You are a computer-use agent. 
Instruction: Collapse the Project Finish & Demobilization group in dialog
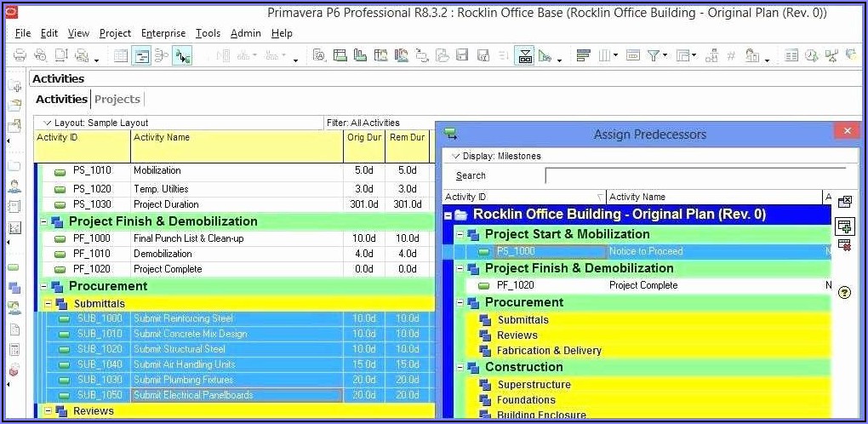click(x=460, y=269)
